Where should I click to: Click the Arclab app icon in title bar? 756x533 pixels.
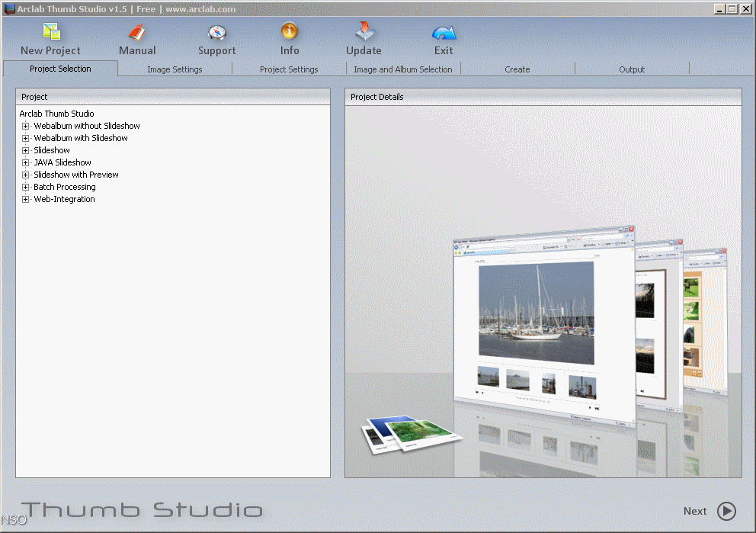[9, 8]
